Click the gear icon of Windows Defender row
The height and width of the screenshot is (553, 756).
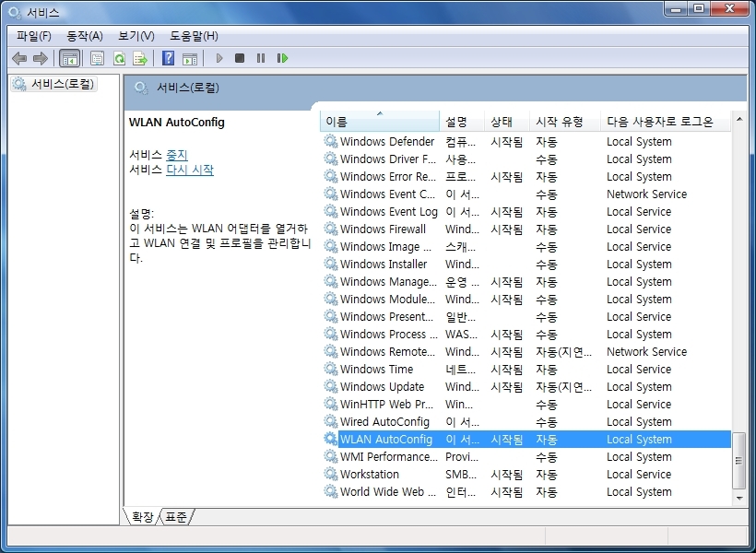[331, 141]
